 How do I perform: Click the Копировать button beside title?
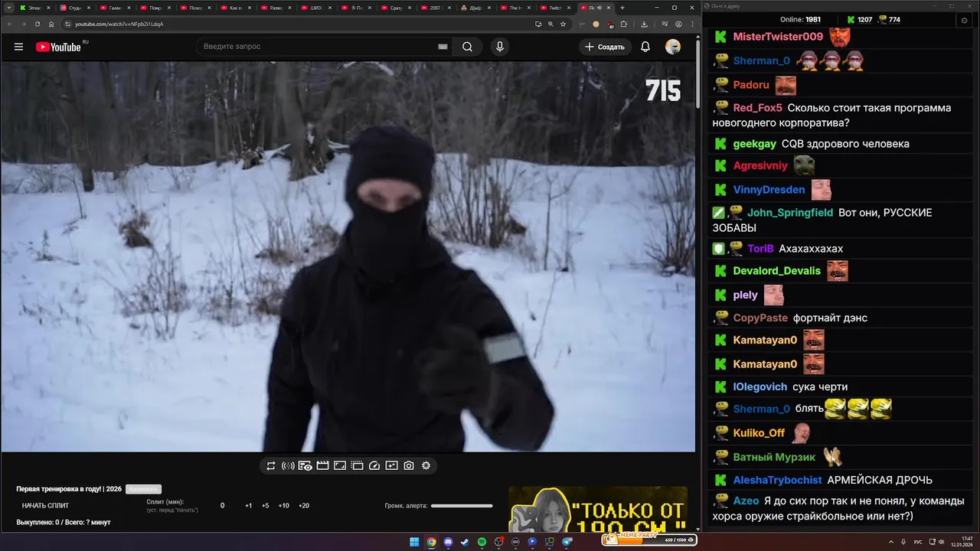tap(143, 489)
